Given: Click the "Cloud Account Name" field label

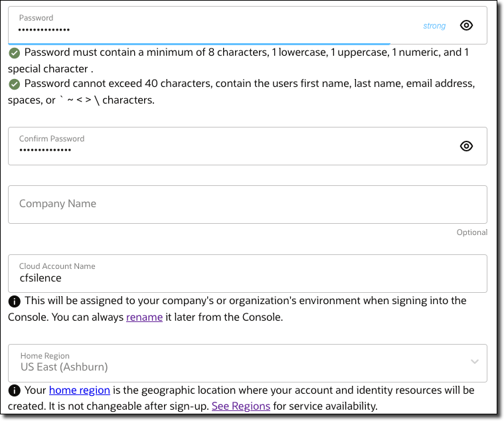Looking at the screenshot, I should (57, 266).
